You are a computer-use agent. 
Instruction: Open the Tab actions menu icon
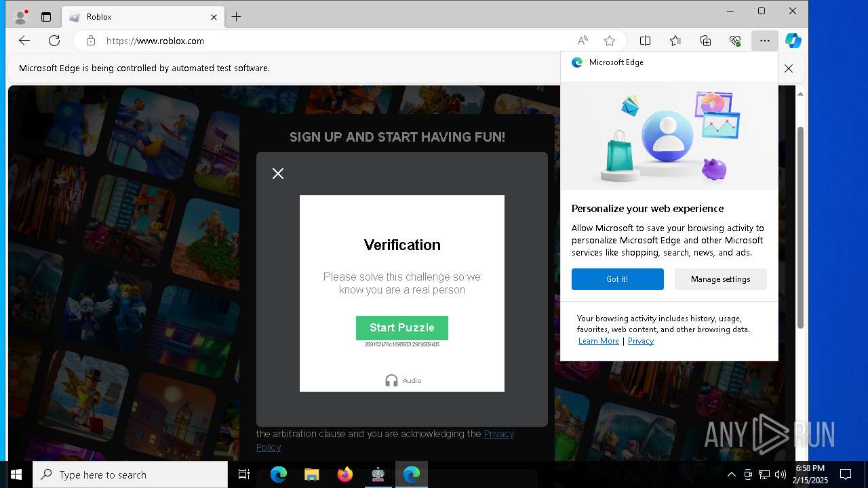pyautogui.click(x=46, y=17)
